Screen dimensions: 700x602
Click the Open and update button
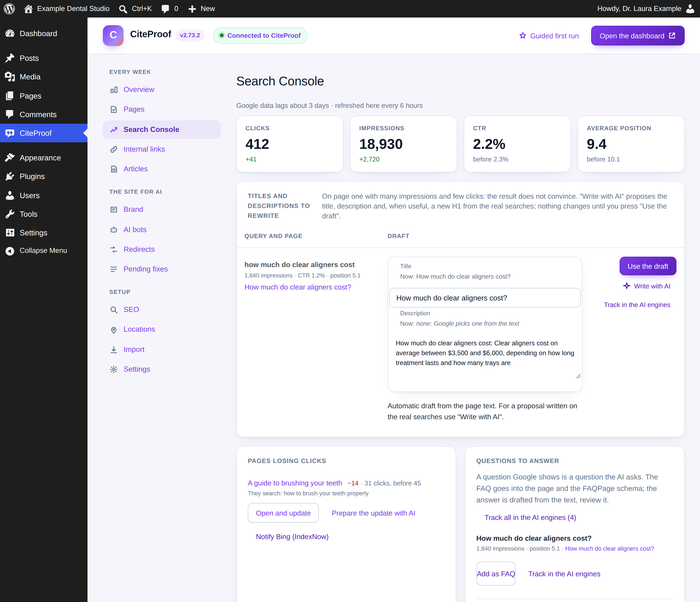tap(283, 513)
